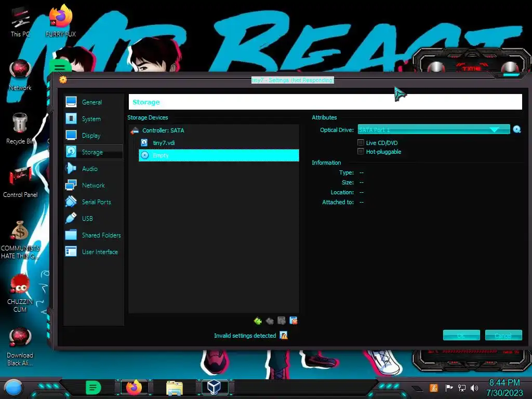Enable the Hot-pluggable checkbox
Image resolution: width=532 pixels, height=399 pixels.
coord(361,151)
